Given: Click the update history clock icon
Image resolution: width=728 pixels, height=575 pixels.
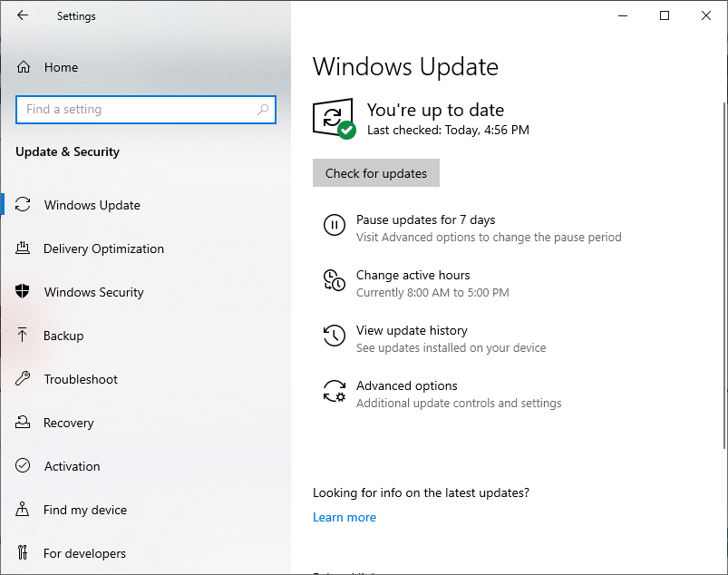Looking at the screenshot, I should (x=334, y=336).
